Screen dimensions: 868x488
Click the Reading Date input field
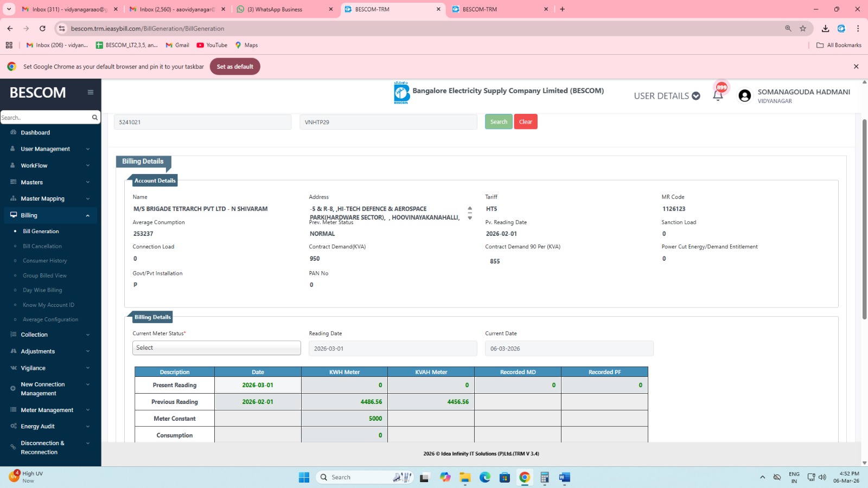point(393,349)
